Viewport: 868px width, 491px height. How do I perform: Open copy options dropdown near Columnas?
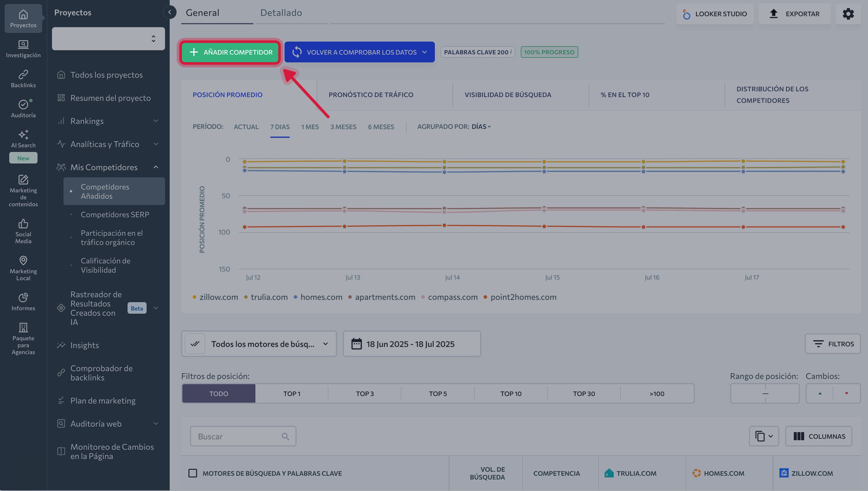point(764,437)
